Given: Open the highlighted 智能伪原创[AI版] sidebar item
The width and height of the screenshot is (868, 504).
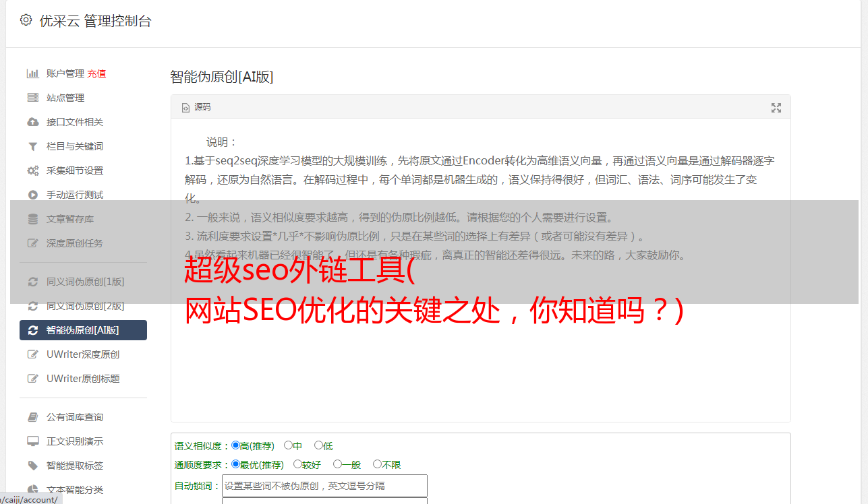Looking at the screenshot, I should (83, 330).
